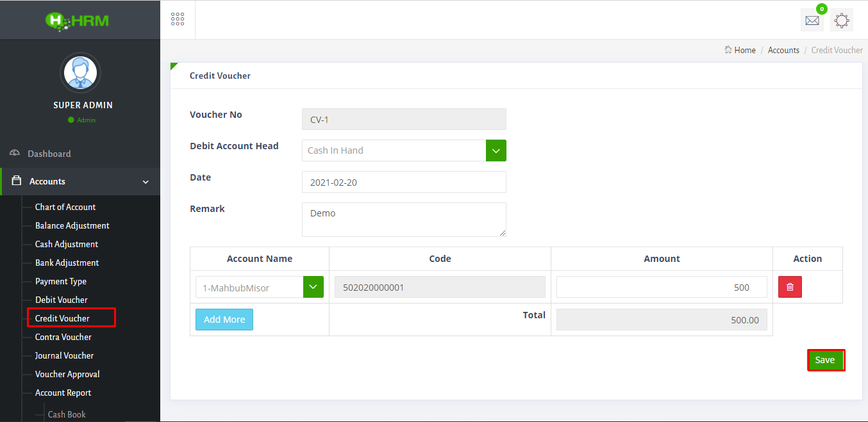Click the Save button
Screen dimensions: 868x422
point(826,360)
